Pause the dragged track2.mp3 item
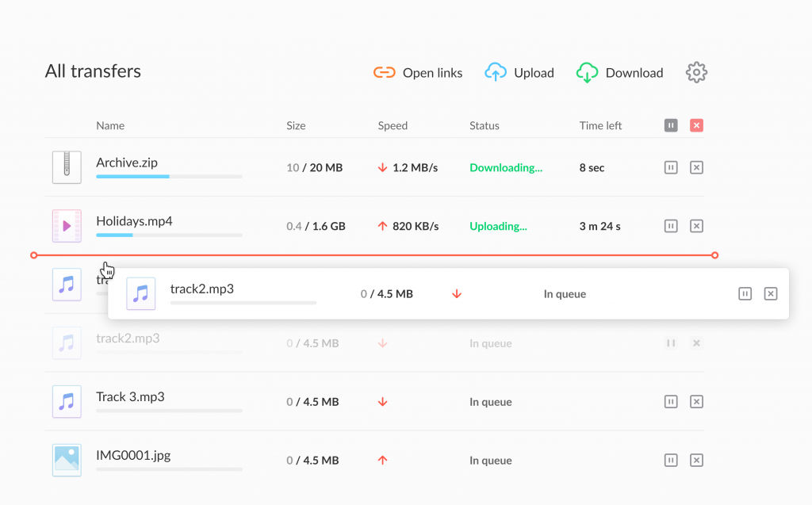812x505 pixels. click(745, 293)
